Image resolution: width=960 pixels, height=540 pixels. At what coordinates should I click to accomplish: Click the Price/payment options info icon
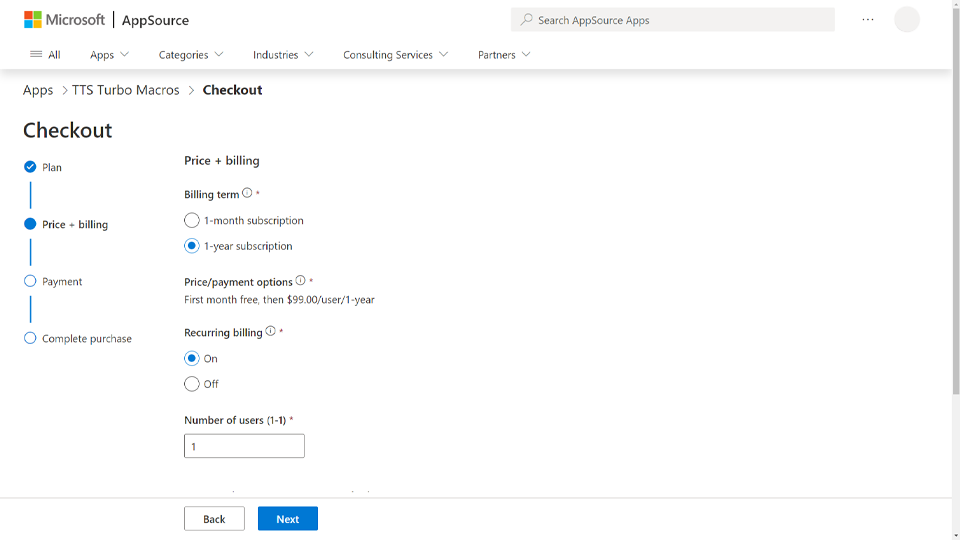point(300,281)
